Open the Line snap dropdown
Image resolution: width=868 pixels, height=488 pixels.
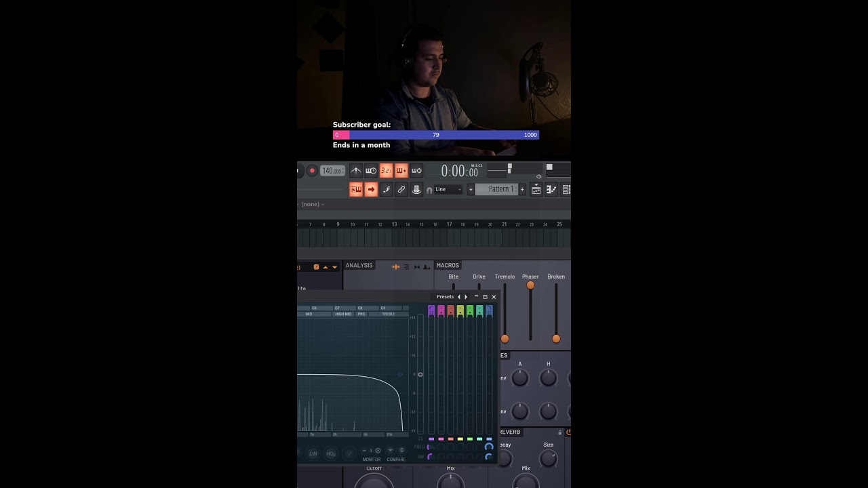[448, 189]
